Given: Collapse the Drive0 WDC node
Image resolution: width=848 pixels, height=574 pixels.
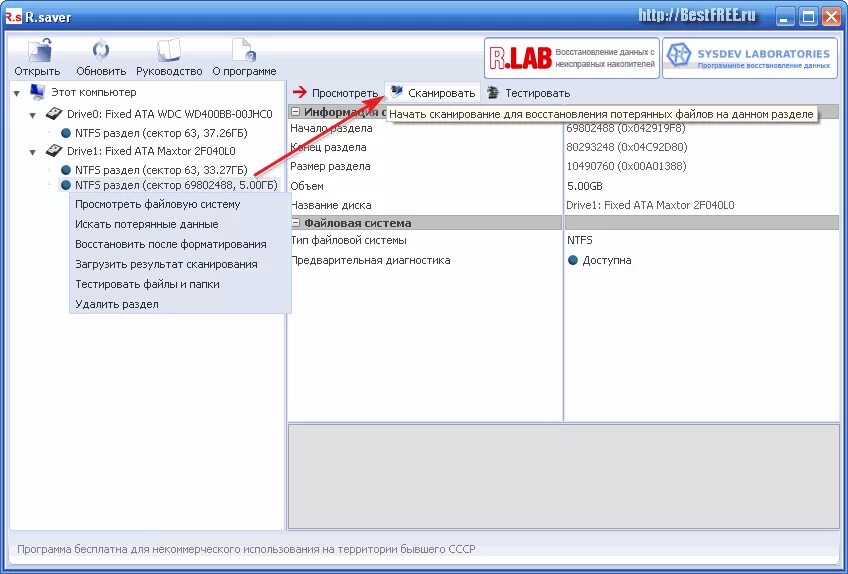Looking at the screenshot, I should point(33,115).
